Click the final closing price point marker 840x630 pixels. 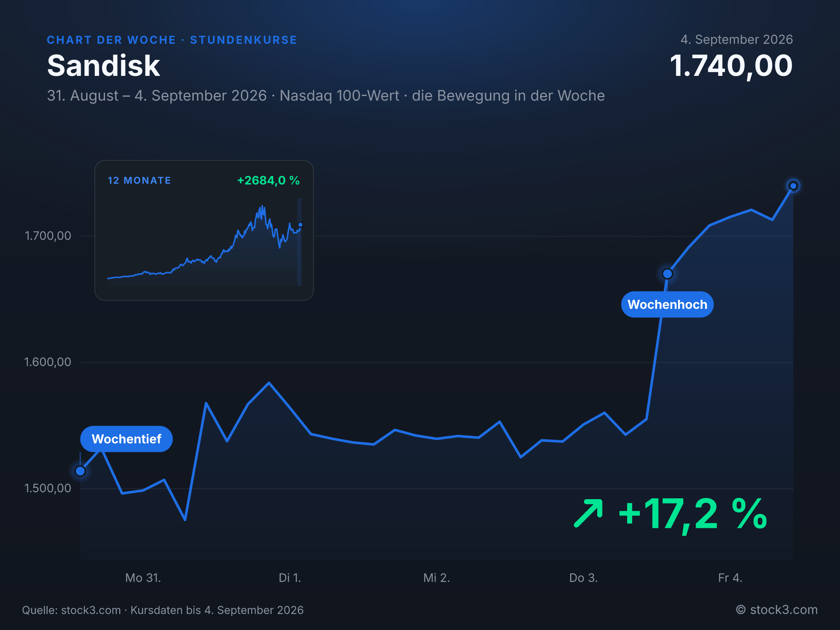tap(793, 186)
